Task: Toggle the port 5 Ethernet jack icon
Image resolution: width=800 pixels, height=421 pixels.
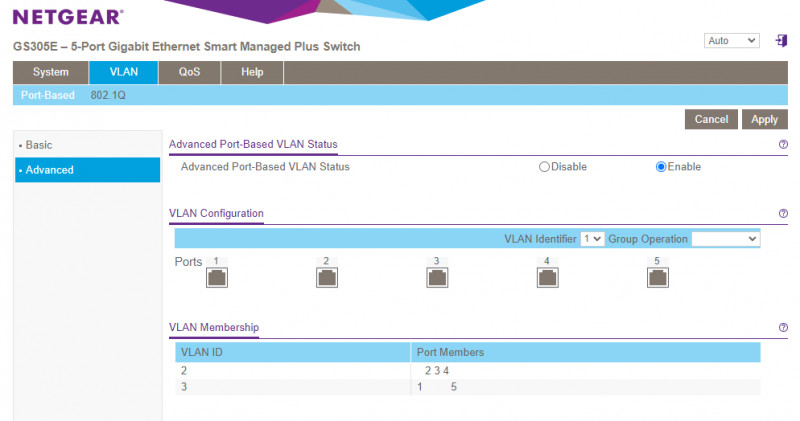Action: pyautogui.click(x=657, y=277)
